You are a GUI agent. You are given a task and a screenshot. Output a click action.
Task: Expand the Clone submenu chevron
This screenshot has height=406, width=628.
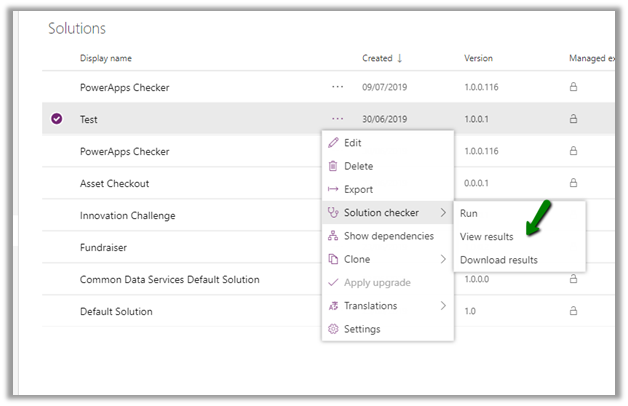point(442,259)
